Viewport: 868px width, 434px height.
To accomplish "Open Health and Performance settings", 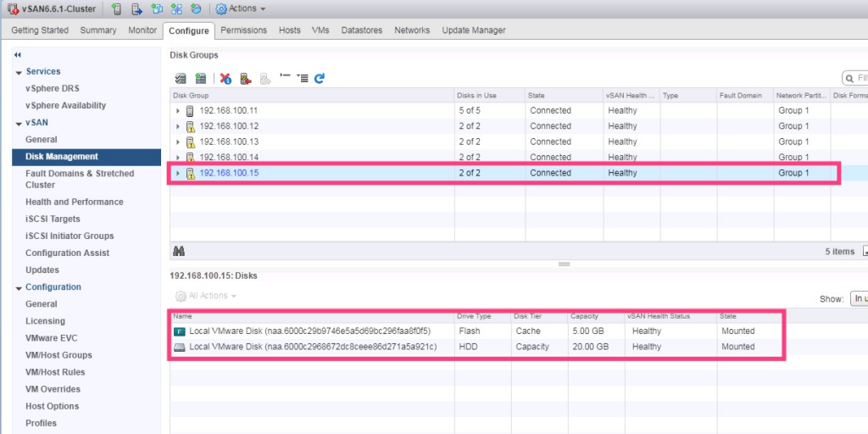I will pyautogui.click(x=75, y=202).
